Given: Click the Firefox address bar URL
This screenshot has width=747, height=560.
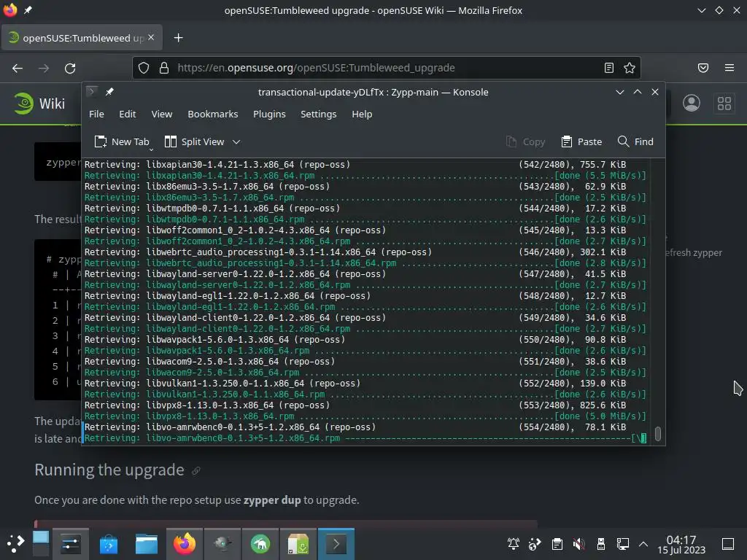Looking at the screenshot, I should (316, 68).
